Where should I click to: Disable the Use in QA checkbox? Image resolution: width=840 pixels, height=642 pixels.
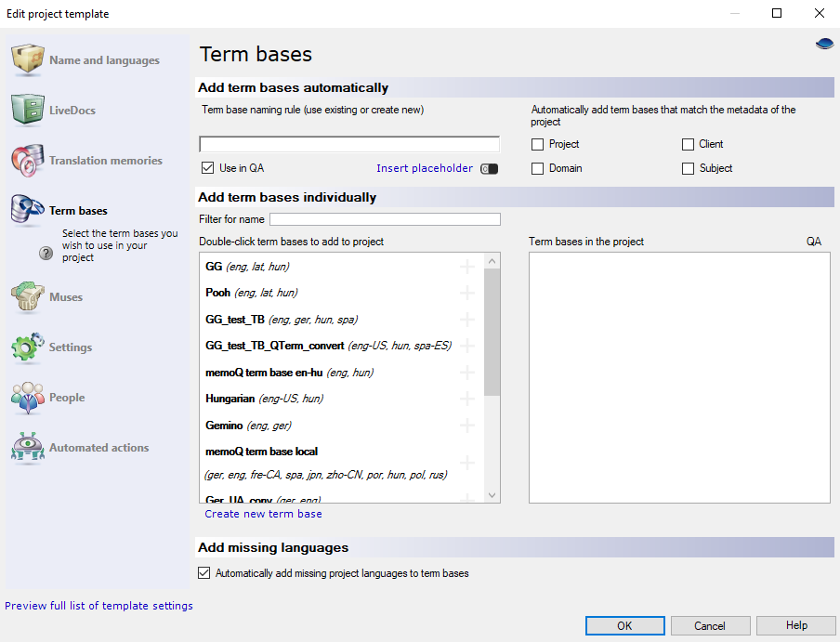tap(208, 168)
